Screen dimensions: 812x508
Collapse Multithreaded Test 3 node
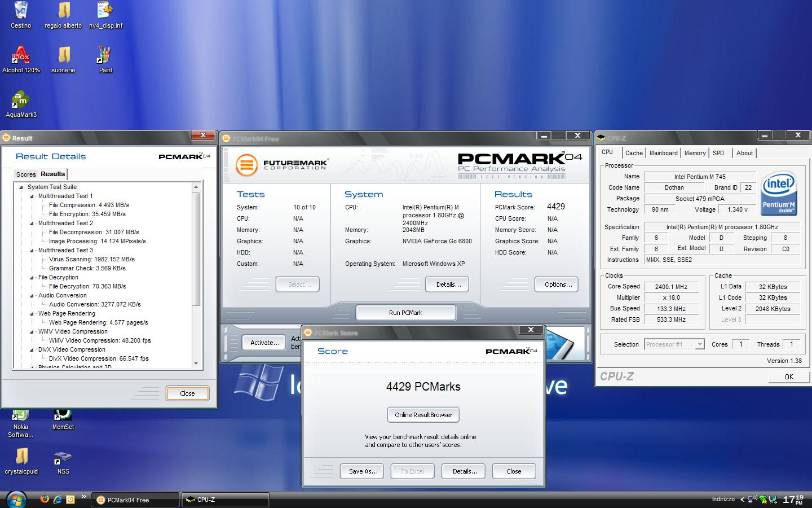point(32,251)
